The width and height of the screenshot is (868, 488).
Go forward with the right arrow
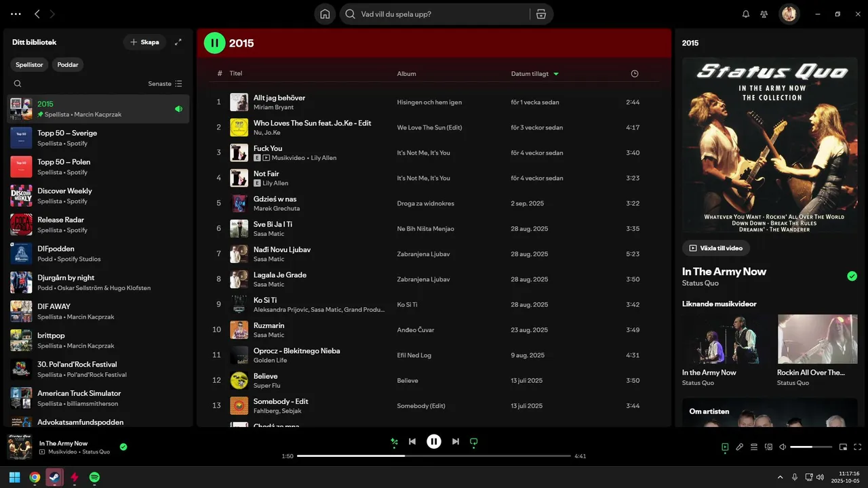tap(53, 14)
